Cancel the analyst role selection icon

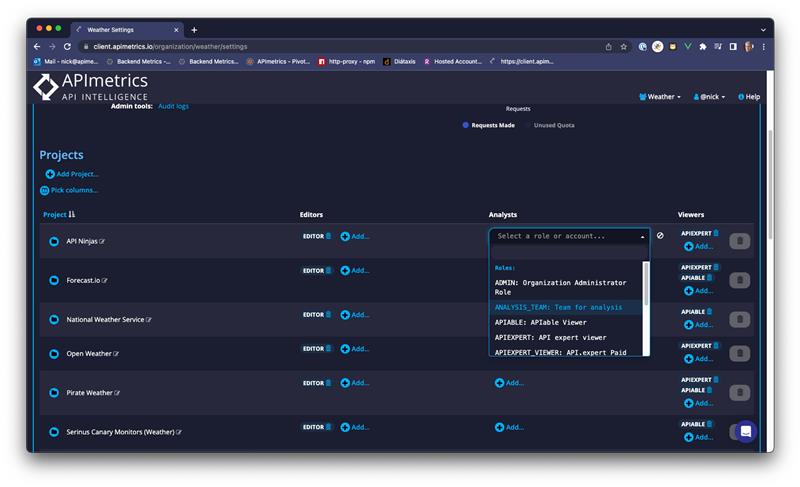[x=660, y=236]
